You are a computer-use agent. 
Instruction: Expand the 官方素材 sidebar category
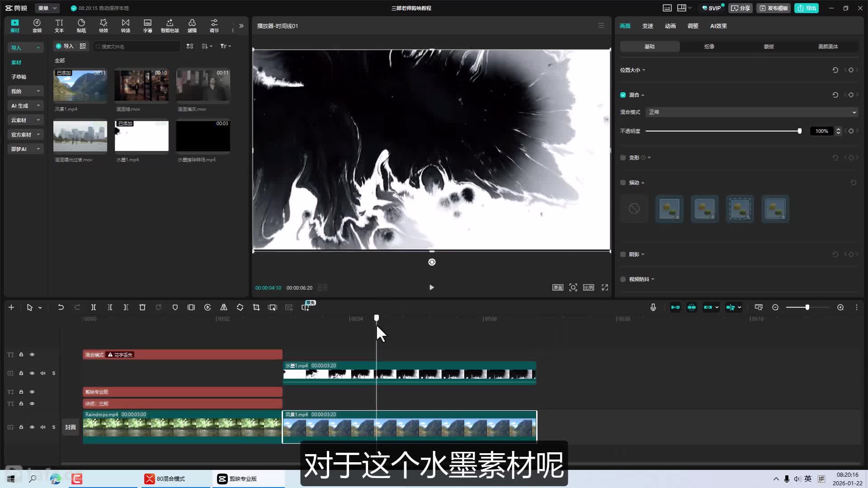(x=25, y=135)
